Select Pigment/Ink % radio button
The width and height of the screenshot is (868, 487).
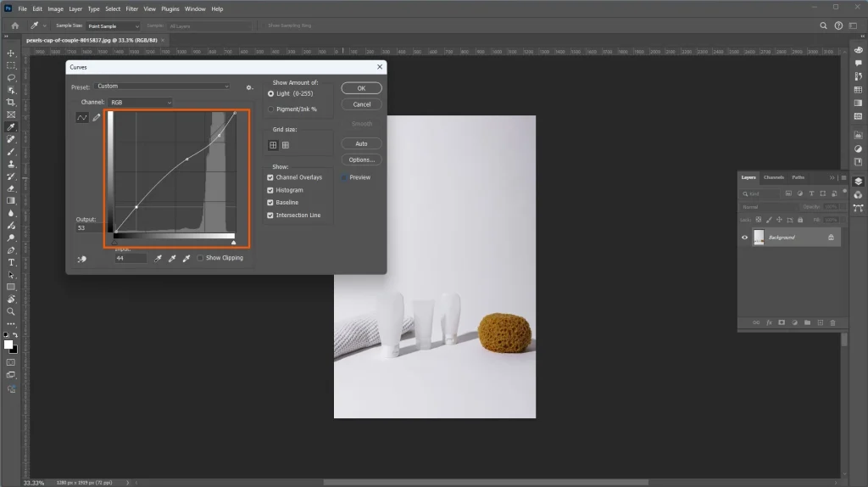pos(270,109)
